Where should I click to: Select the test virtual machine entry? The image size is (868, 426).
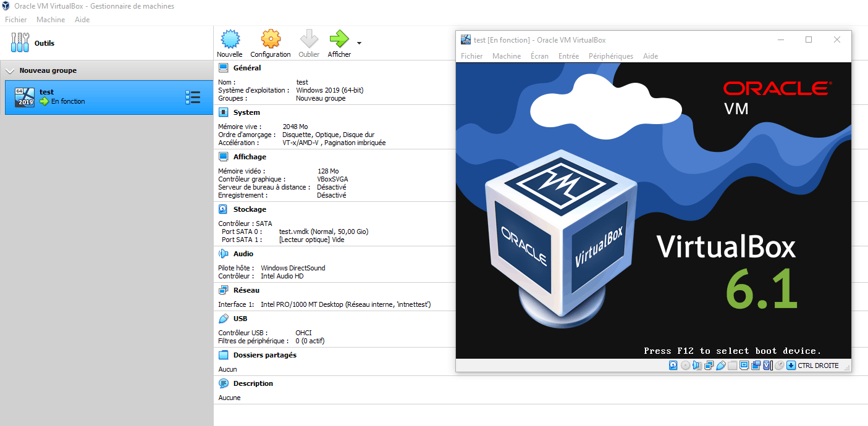coord(109,98)
